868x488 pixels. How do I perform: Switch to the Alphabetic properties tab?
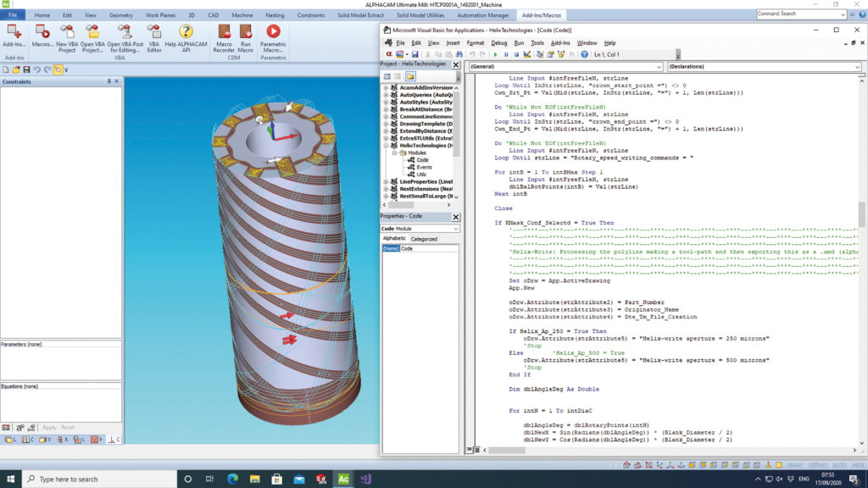pos(395,238)
